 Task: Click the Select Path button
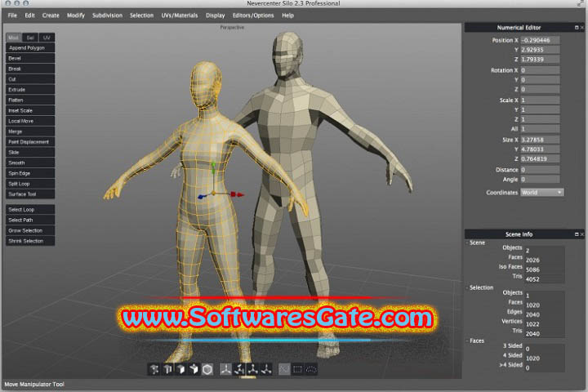(30, 220)
